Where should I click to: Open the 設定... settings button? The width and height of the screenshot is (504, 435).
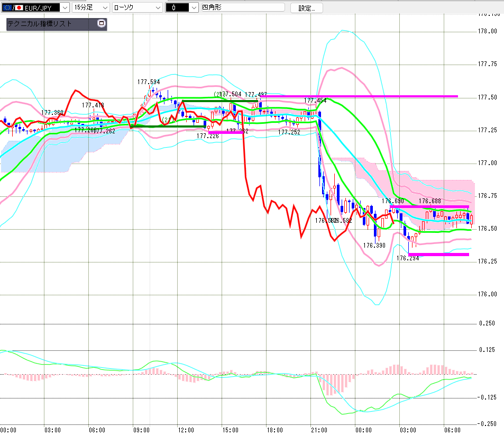(x=306, y=8)
